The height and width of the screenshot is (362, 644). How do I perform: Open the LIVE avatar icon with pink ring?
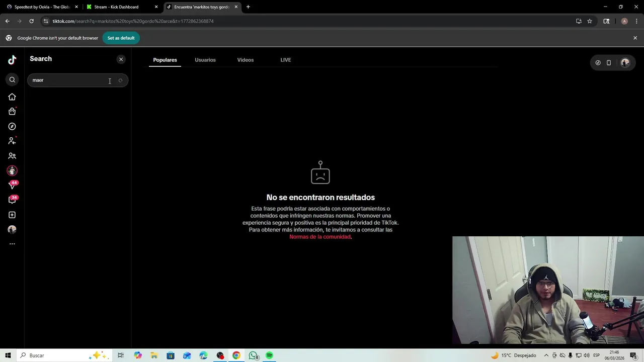point(12,171)
